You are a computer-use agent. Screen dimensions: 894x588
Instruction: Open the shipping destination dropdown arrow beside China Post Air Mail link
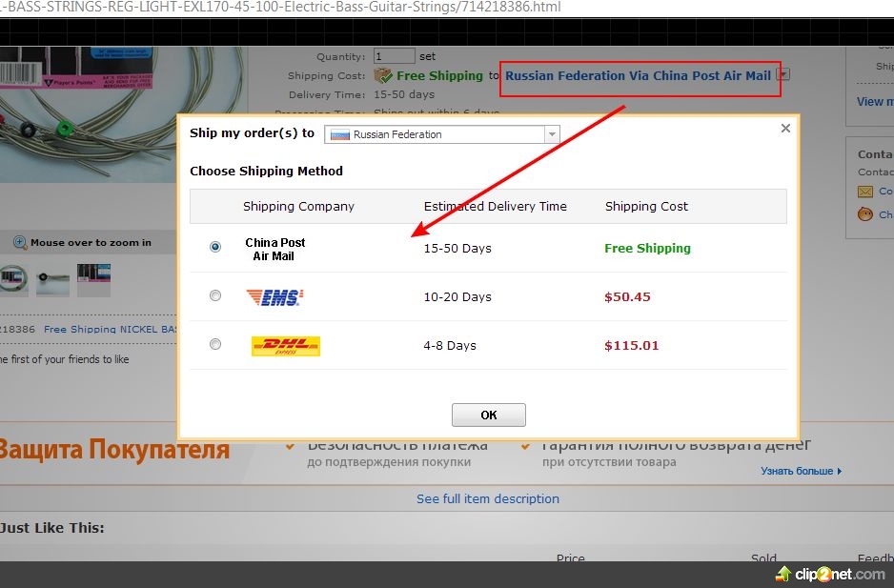coord(784,74)
